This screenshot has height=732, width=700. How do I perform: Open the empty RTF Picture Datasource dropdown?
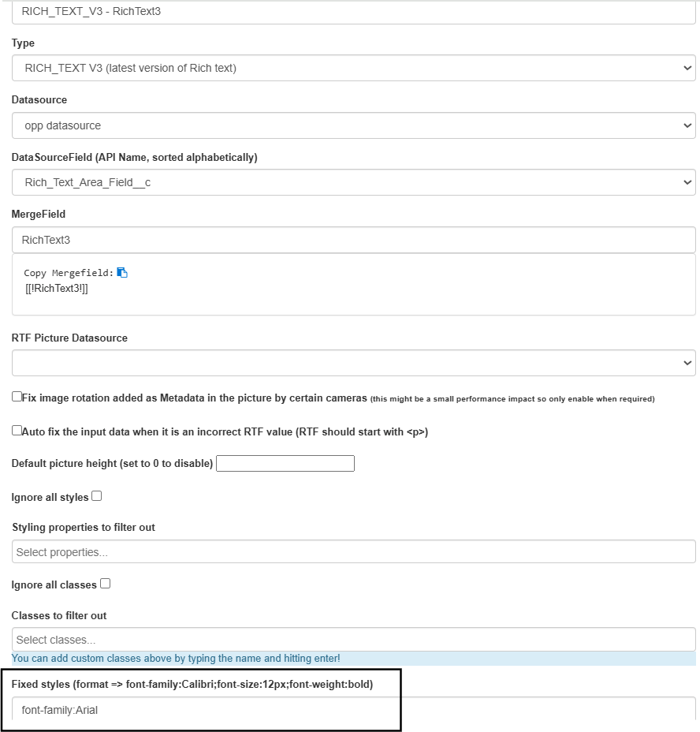pos(354,363)
